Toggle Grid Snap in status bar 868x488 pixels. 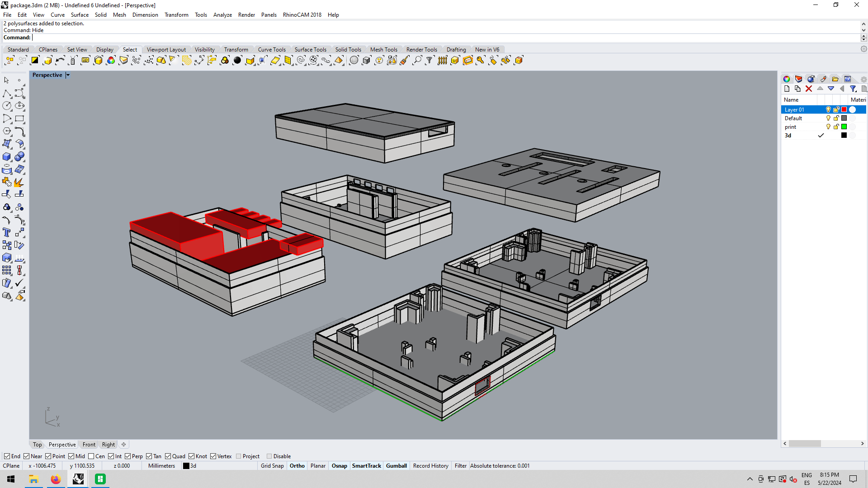pyautogui.click(x=272, y=466)
